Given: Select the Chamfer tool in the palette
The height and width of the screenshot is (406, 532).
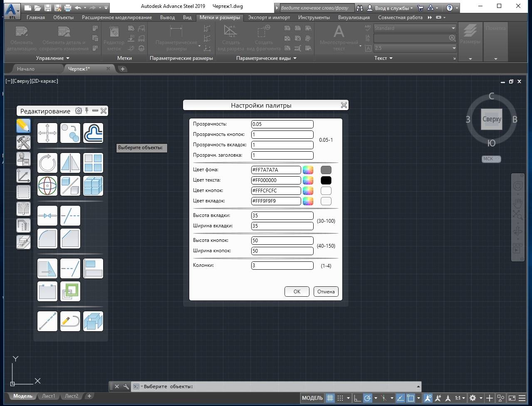Looking at the screenshot, I should [x=70, y=239].
